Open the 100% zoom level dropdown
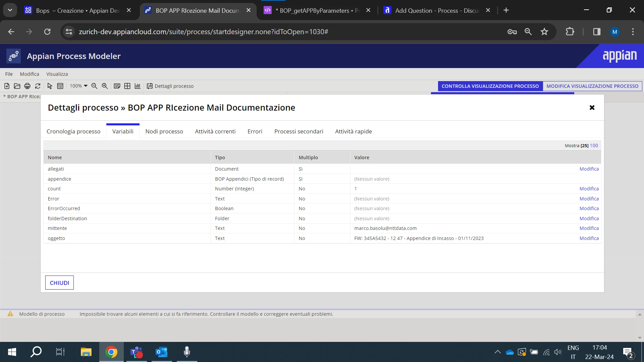Image resolution: width=644 pixels, height=362 pixels. tap(78, 86)
